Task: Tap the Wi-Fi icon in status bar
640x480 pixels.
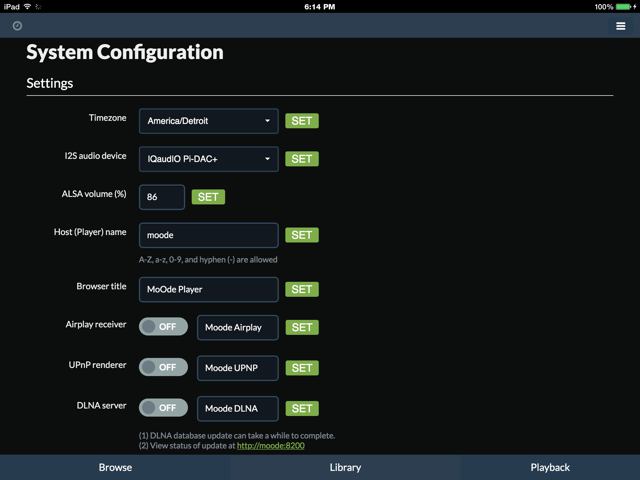Action: [x=27, y=7]
